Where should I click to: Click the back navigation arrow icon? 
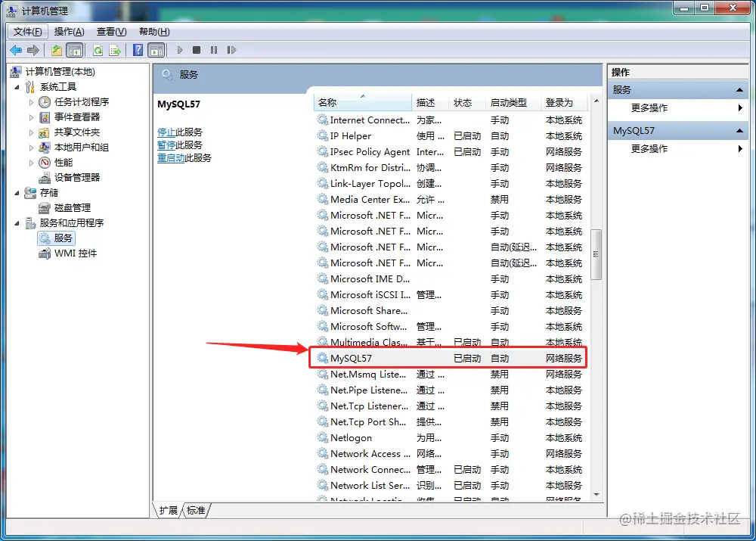16,50
